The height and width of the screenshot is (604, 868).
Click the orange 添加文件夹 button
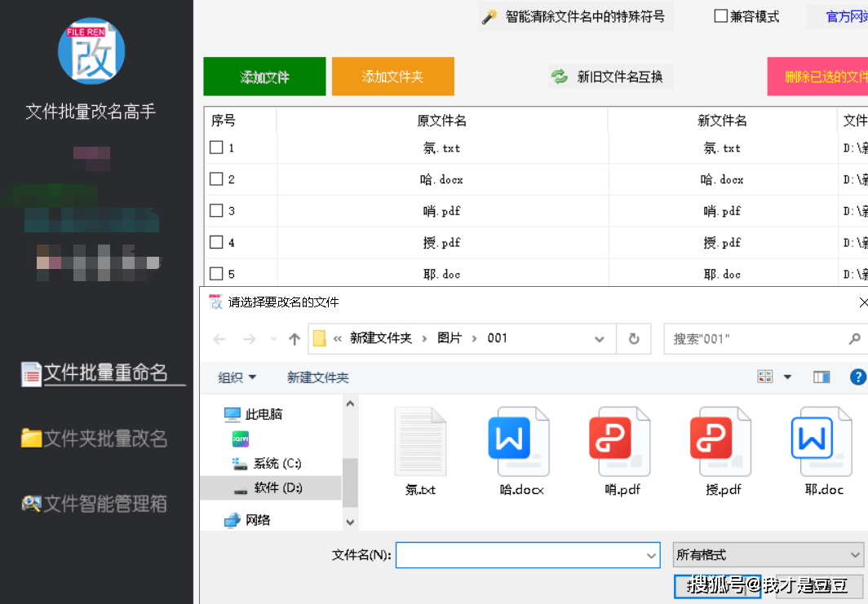(393, 77)
